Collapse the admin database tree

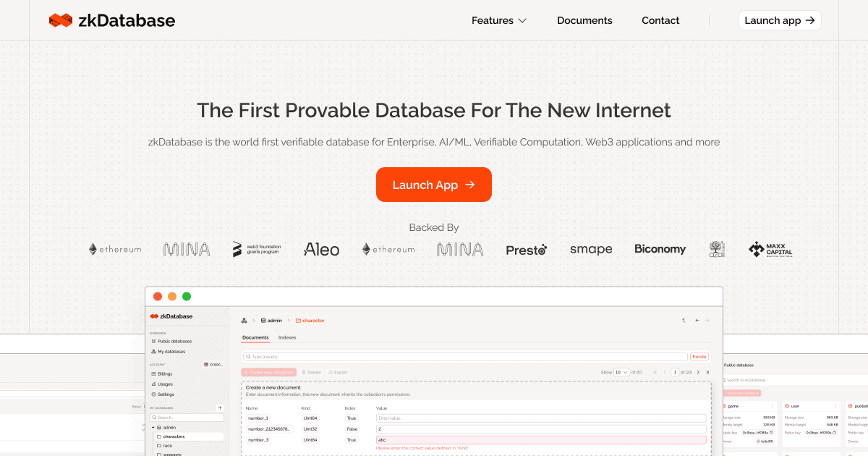pos(153,427)
